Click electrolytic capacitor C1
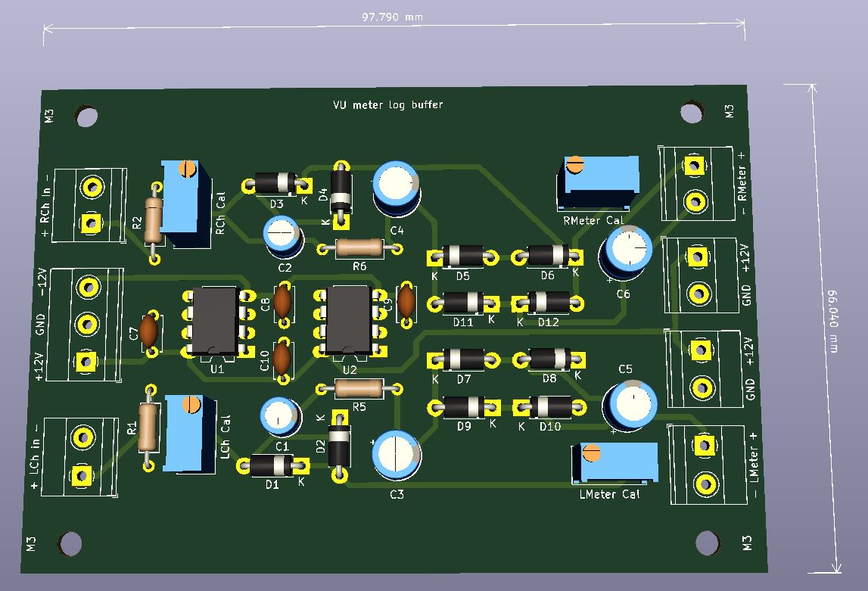Image resolution: width=868 pixels, height=591 pixels. [x=281, y=416]
